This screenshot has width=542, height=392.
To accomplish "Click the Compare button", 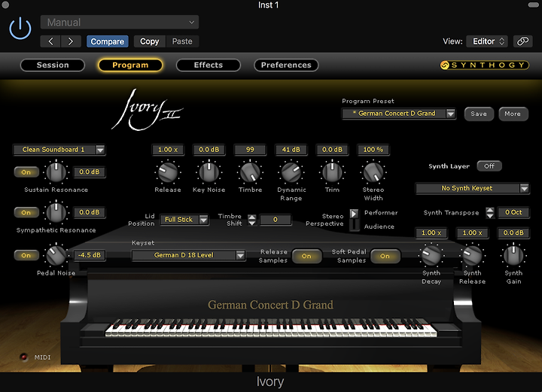I will (107, 41).
